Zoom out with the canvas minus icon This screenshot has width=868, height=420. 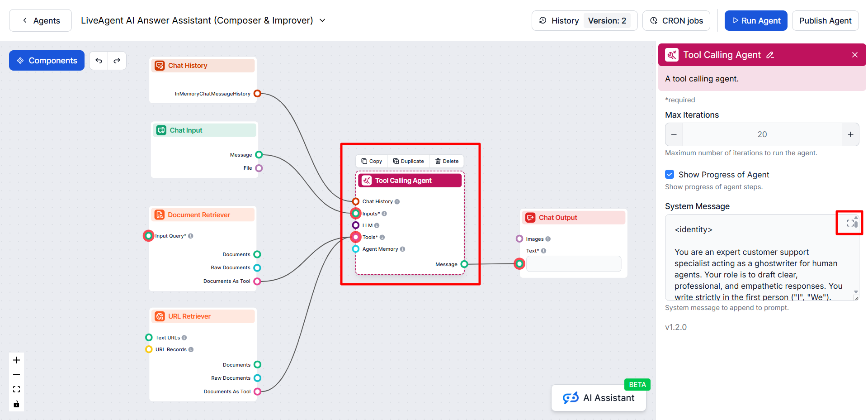17,375
